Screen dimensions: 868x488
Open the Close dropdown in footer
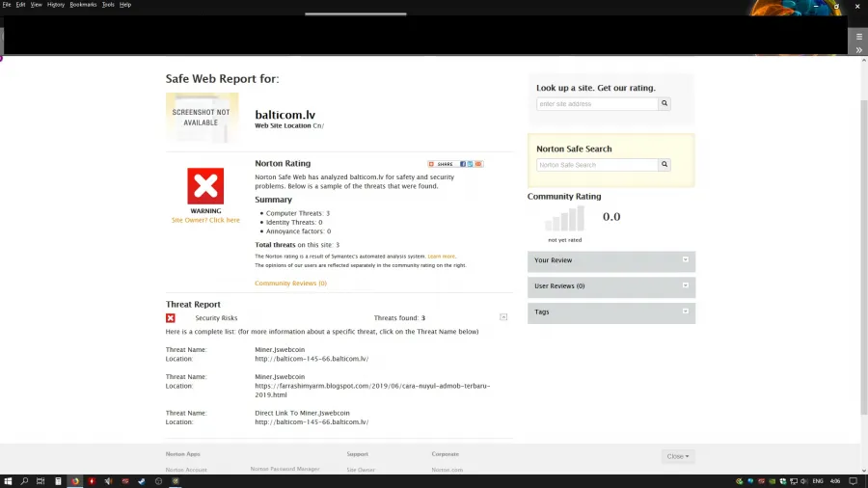point(678,456)
